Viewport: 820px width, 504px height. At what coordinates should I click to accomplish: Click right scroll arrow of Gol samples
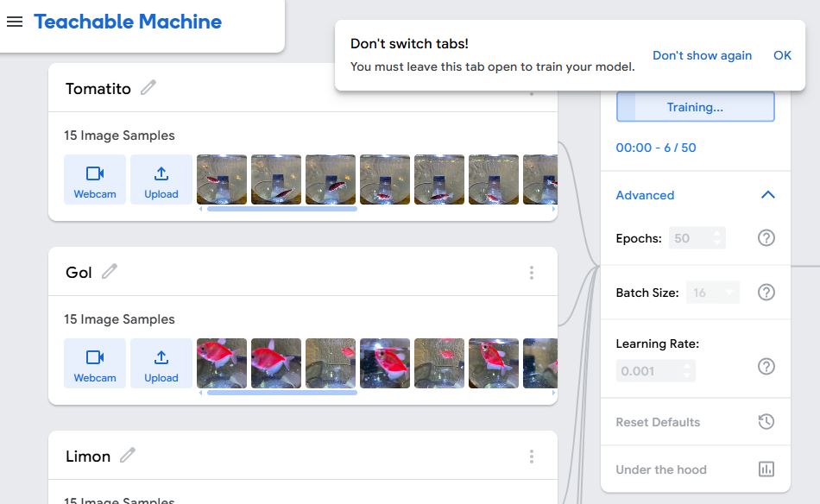coord(553,393)
